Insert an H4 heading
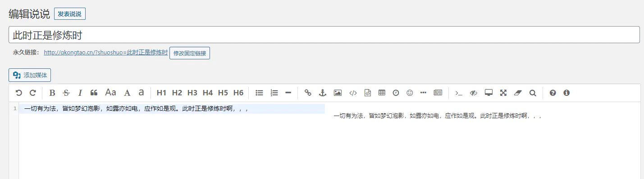 click(207, 93)
